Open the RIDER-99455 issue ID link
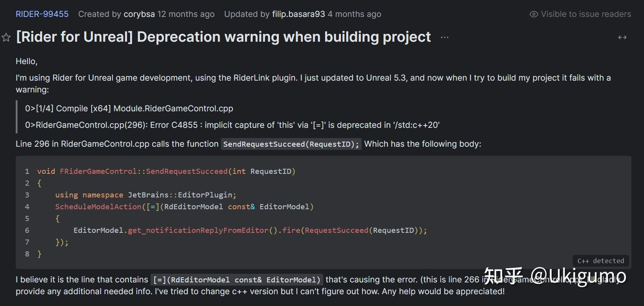Image resolution: width=644 pixels, height=306 pixels. click(42, 14)
